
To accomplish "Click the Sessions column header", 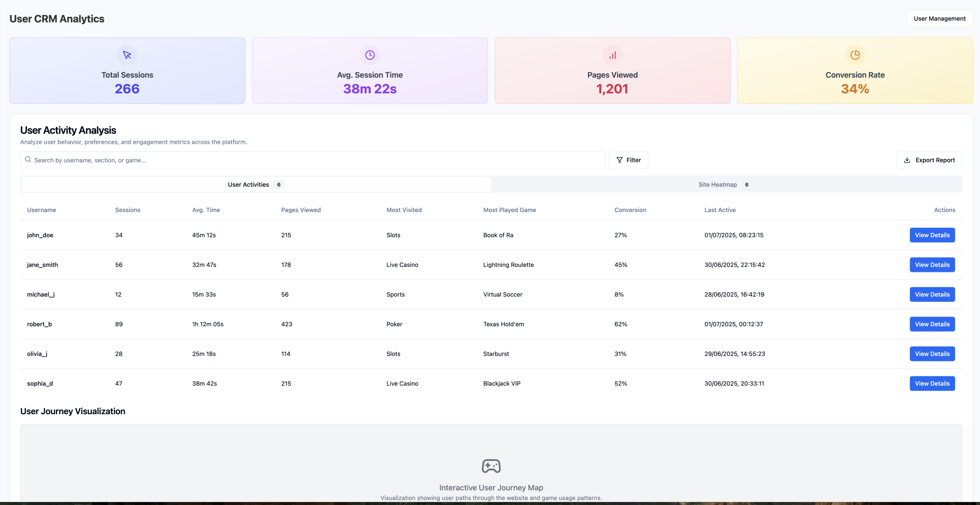I will 127,210.
